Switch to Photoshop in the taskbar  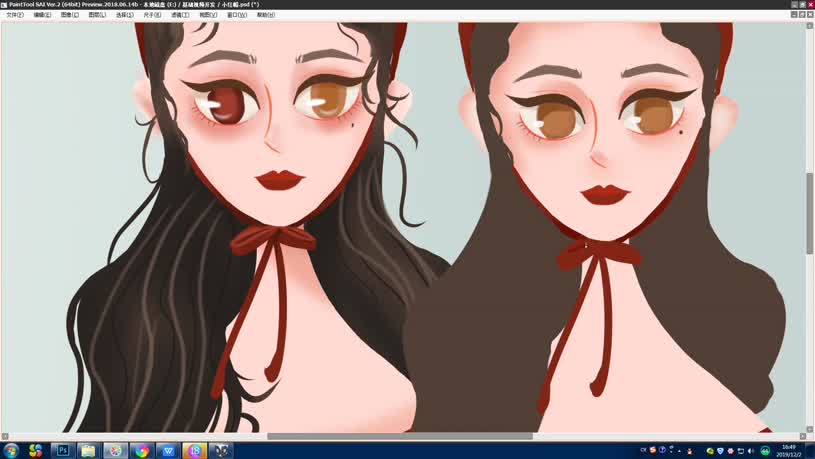pos(63,450)
